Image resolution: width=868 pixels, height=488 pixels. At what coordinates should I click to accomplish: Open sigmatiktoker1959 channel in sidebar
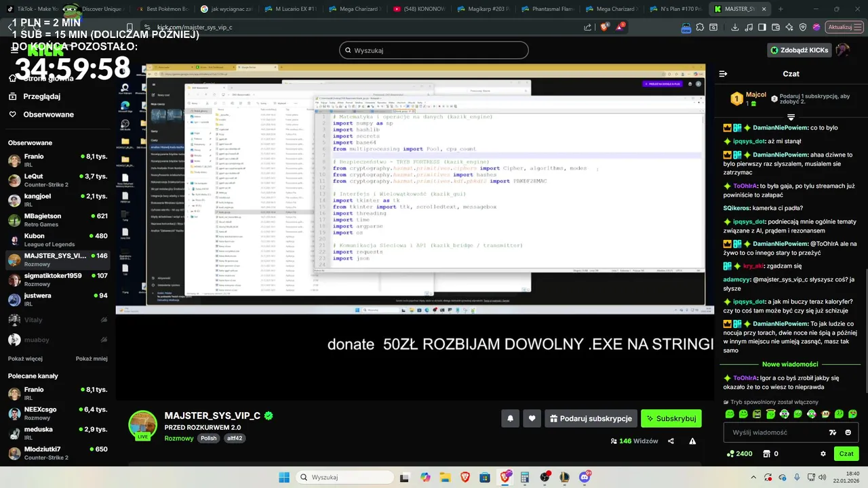[58, 280]
